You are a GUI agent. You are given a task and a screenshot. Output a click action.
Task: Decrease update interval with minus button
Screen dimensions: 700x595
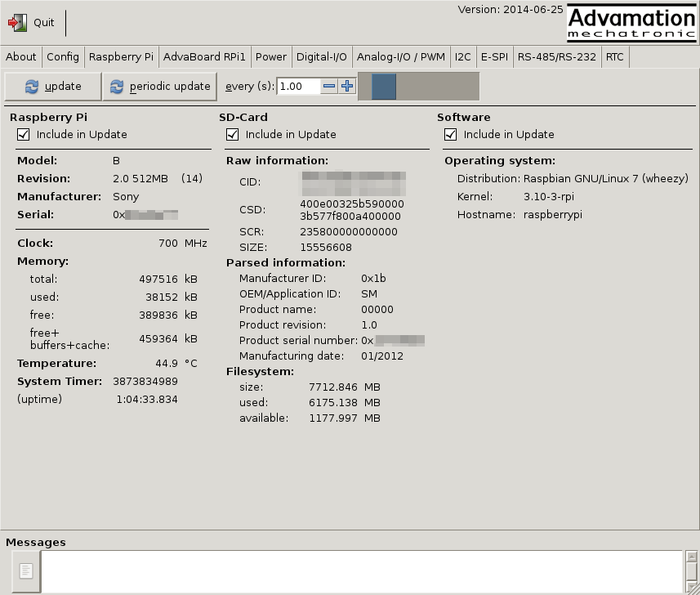(x=329, y=86)
